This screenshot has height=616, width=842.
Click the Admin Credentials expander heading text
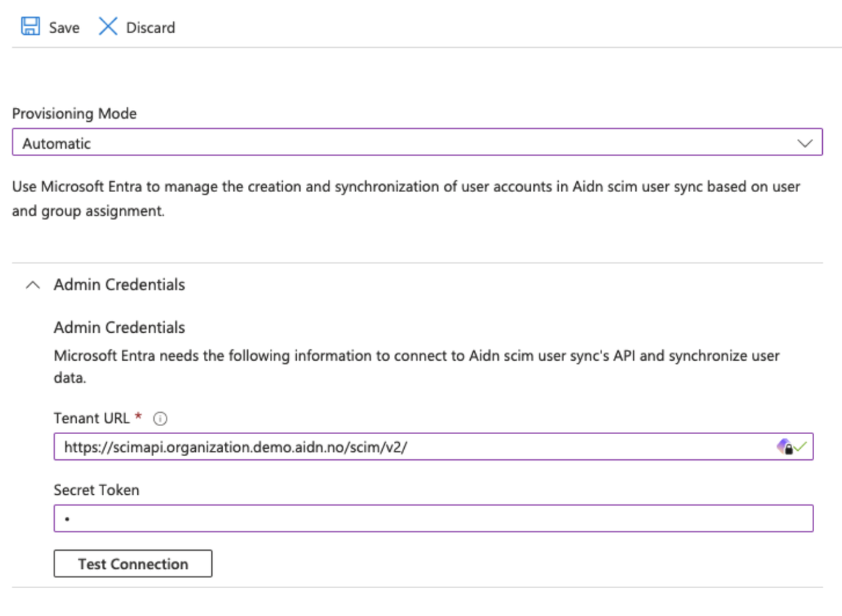pos(120,285)
